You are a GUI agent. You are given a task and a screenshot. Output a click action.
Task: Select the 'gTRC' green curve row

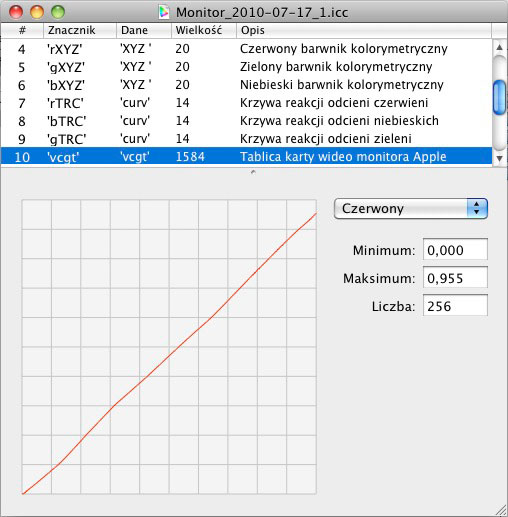click(246, 139)
